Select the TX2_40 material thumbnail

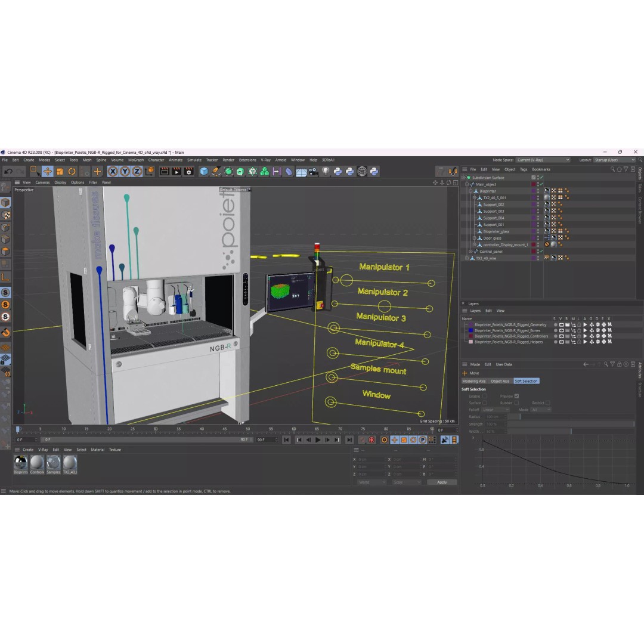(70, 463)
